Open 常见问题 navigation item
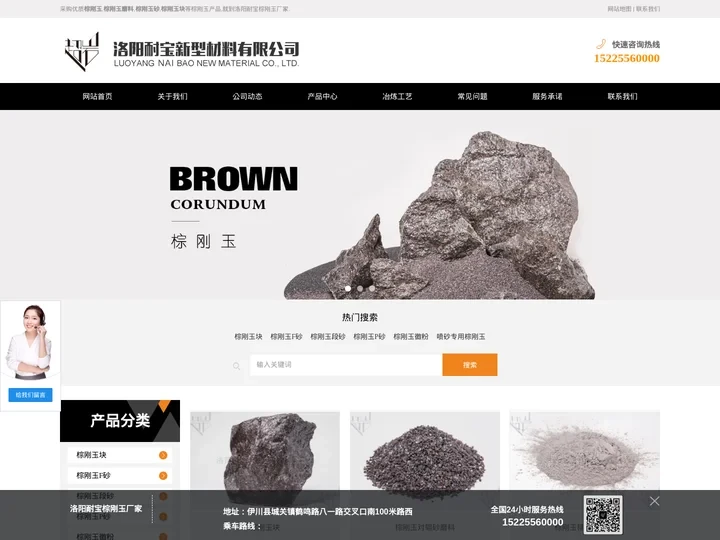 point(472,96)
